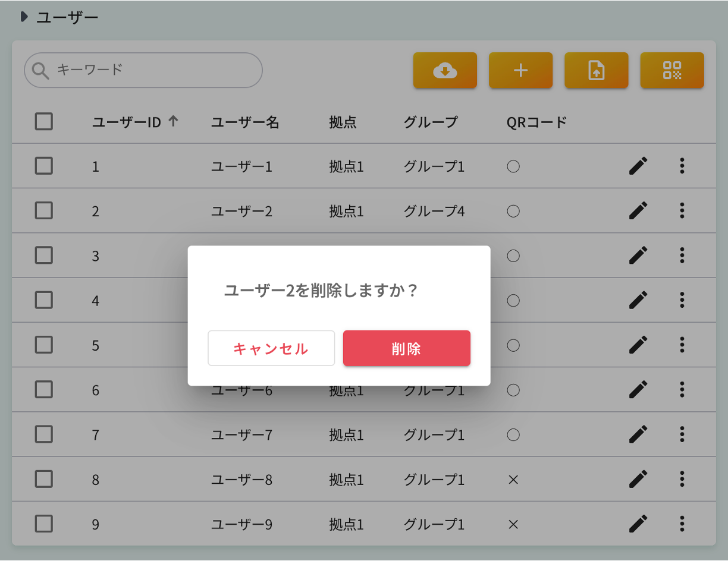Screen dimensions: 728x561
Task: Edit ユーザー1 with the pencil icon
Action: pyautogui.click(x=637, y=166)
